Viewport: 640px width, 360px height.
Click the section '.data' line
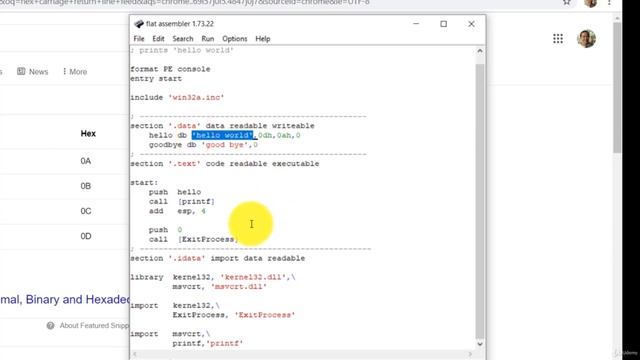[222, 126]
